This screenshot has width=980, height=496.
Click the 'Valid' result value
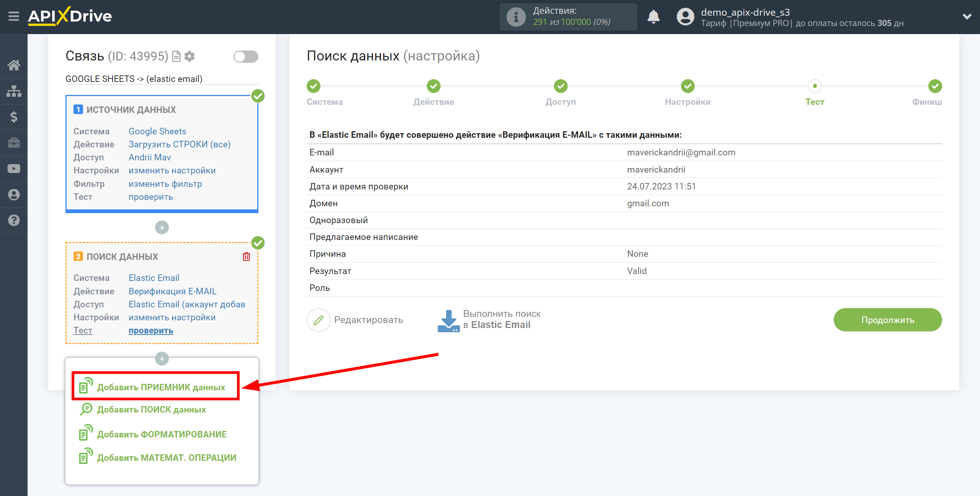point(637,271)
